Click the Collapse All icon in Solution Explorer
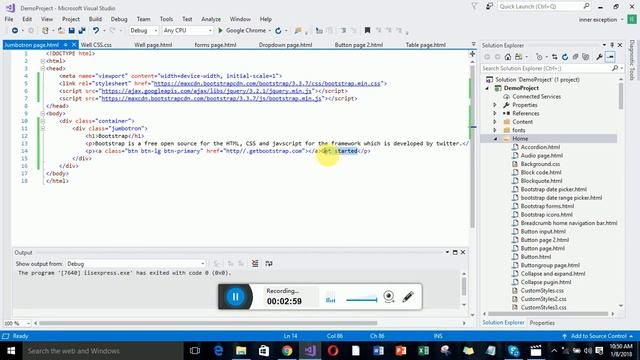The width and height of the screenshot is (640, 360). pos(575,57)
